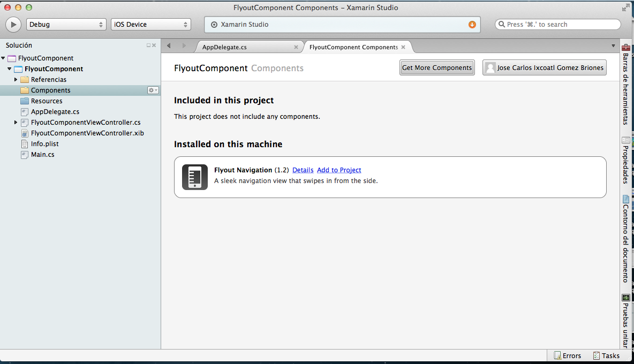The width and height of the screenshot is (634, 364).
Task: Click the Flyout Navigation component thumbnail icon
Action: (194, 177)
